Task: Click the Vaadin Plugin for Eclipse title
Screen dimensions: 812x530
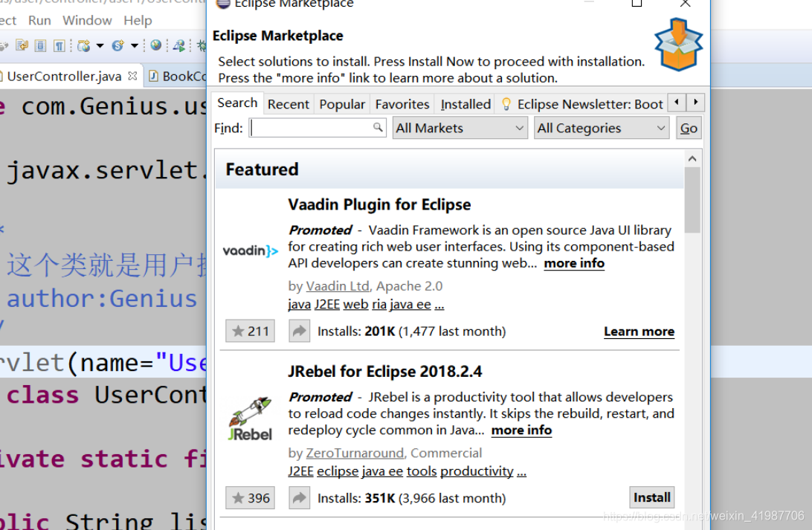Action: (x=379, y=205)
